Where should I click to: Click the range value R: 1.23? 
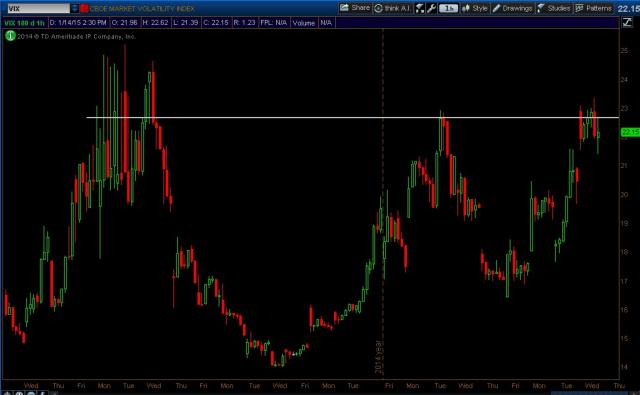[x=244, y=23]
